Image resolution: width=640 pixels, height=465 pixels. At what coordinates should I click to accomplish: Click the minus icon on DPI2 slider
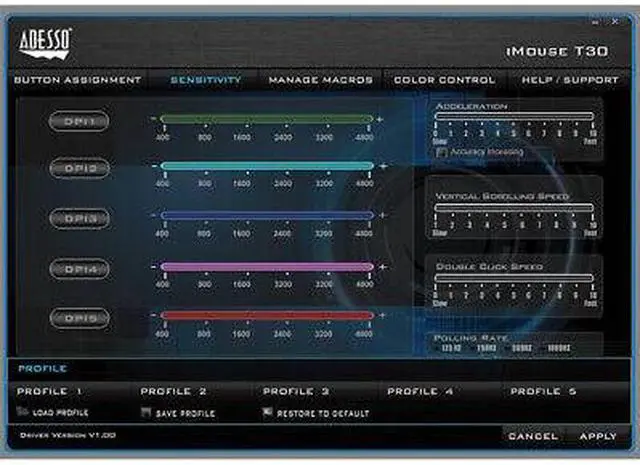(x=154, y=166)
